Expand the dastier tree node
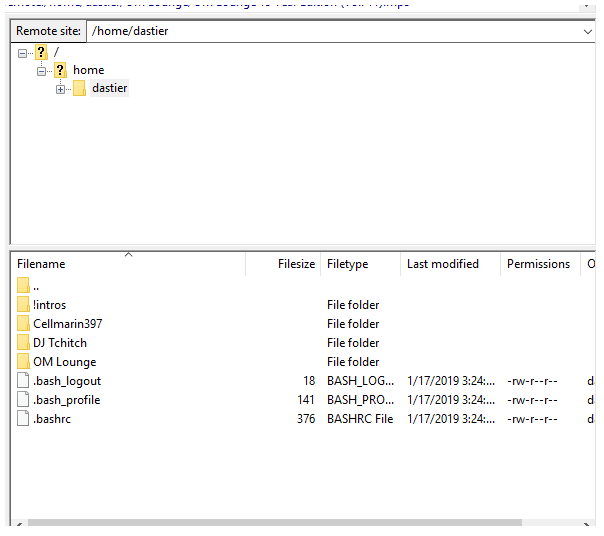The height and width of the screenshot is (536, 604). coord(61,89)
